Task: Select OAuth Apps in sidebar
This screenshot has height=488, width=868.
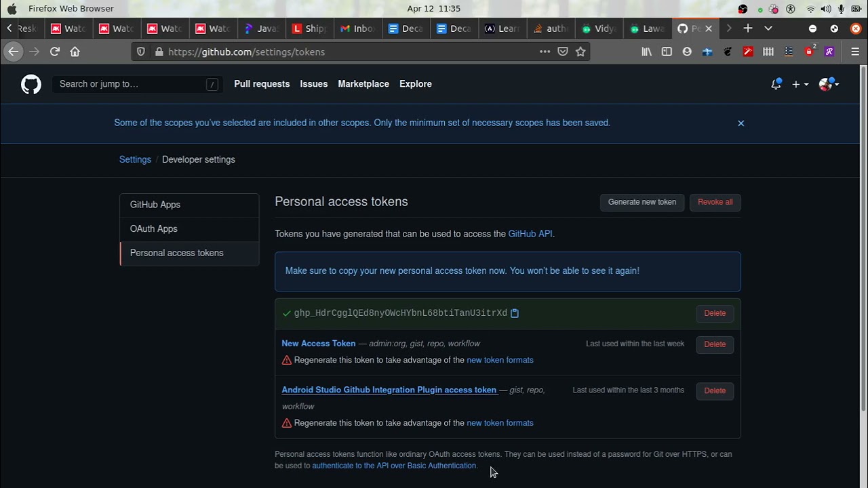Action: (x=189, y=229)
